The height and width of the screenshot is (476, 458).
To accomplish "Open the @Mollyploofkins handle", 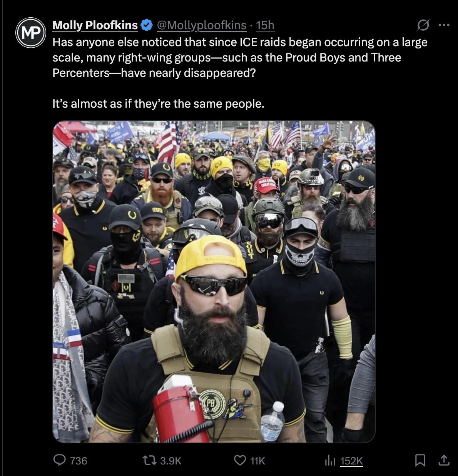I will (202, 26).
